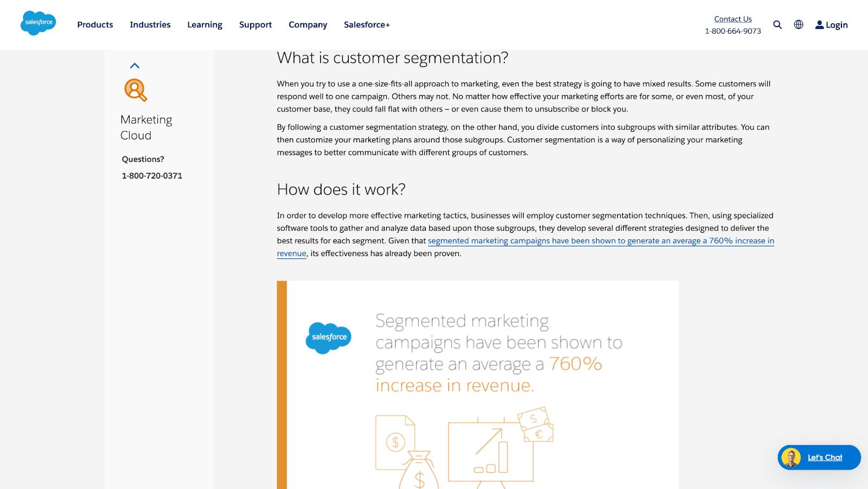Collapse sidebar using the up chevron
This screenshot has height=489, width=868.
point(135,66)
